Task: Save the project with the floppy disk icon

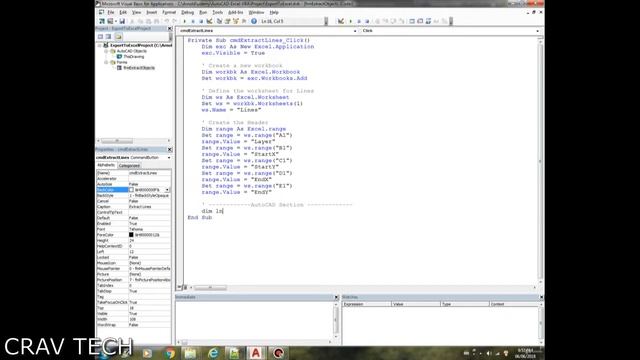Action: coord(122,21)
